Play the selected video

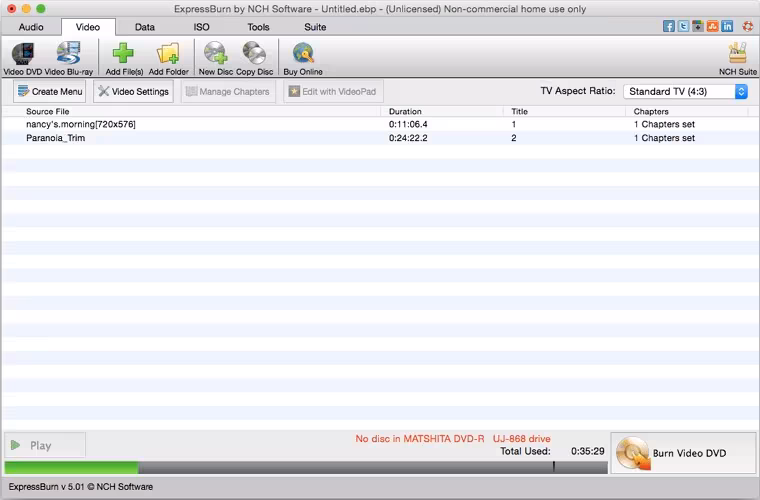point(45,445)
